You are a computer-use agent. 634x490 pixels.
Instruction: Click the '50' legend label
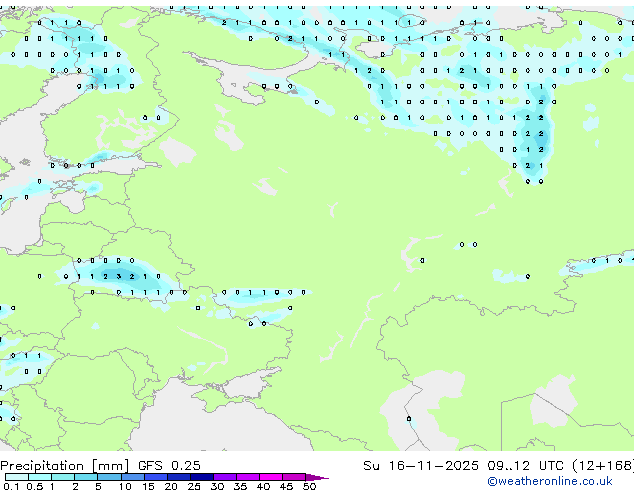tap(309, 486)
